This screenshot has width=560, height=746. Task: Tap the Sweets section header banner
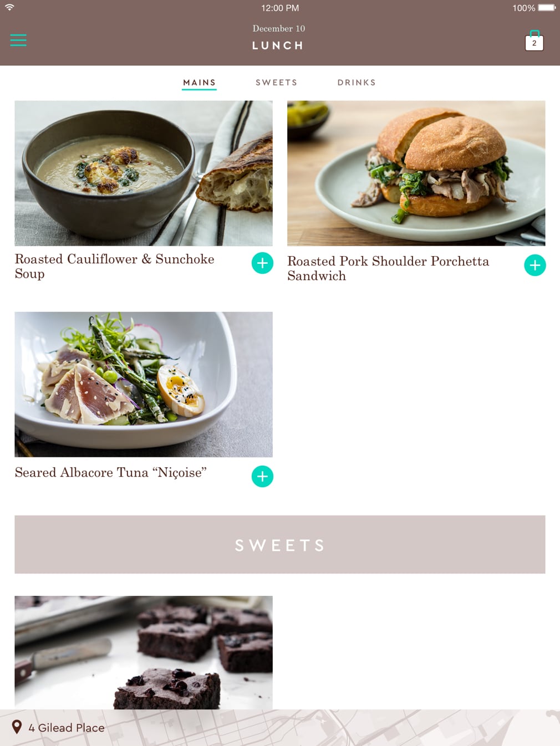click(x=280, y=544)
